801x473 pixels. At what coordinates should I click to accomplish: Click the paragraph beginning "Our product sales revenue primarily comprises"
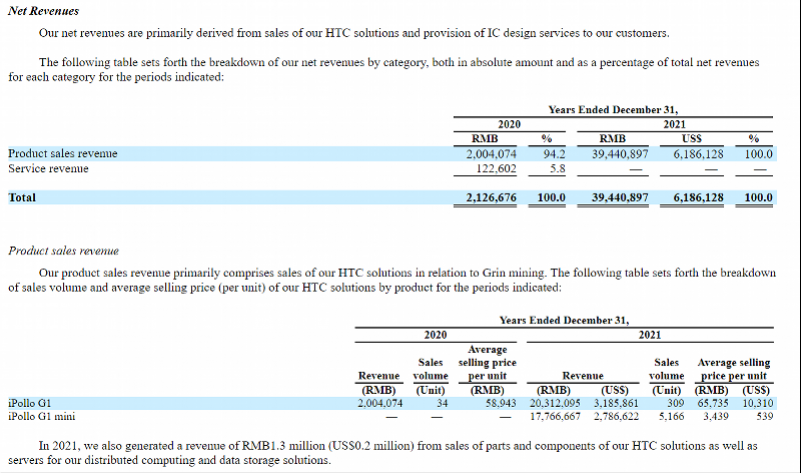pos(392,280)
